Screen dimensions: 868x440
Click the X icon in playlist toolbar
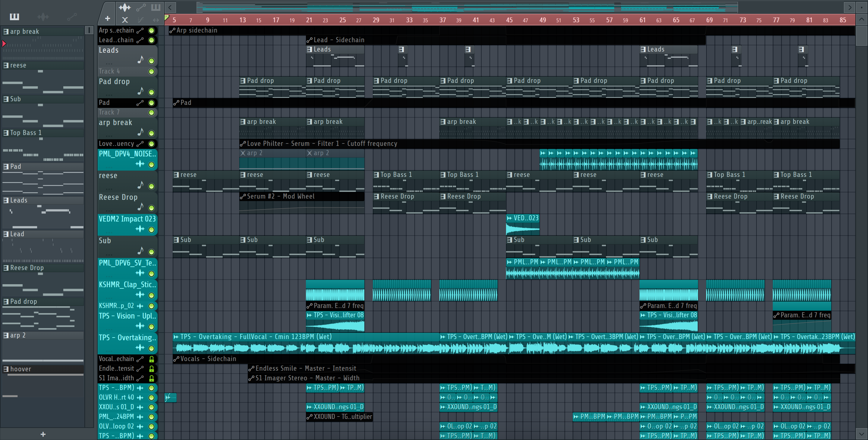coord(125,20)
